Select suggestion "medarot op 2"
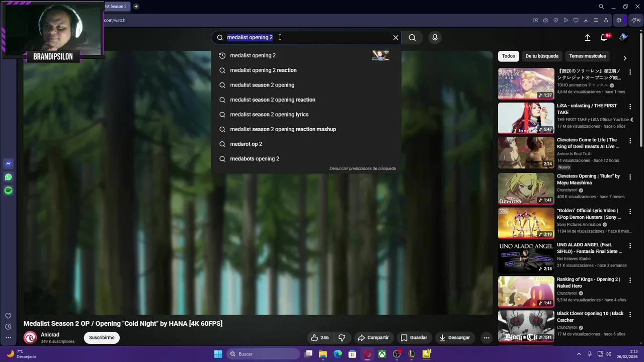The height and width of the screenshot is (362, 644). click(306, 144)
